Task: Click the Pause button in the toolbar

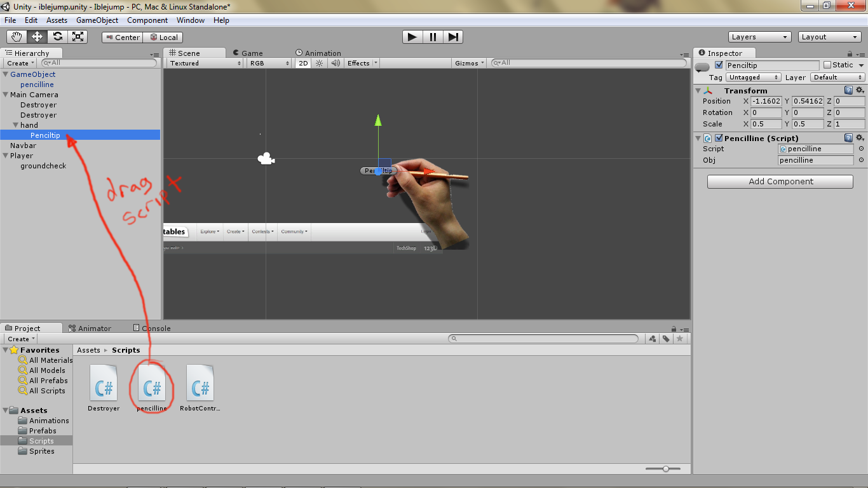Action: point(433,37)
